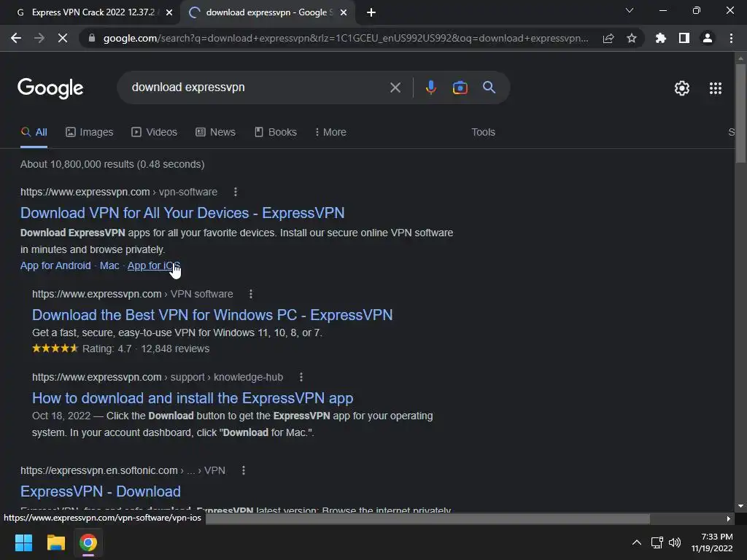Image resolution: width=747 pixels, height=560 pixels.
Task: Open the volume tray icon
Action: coord(675,542)
